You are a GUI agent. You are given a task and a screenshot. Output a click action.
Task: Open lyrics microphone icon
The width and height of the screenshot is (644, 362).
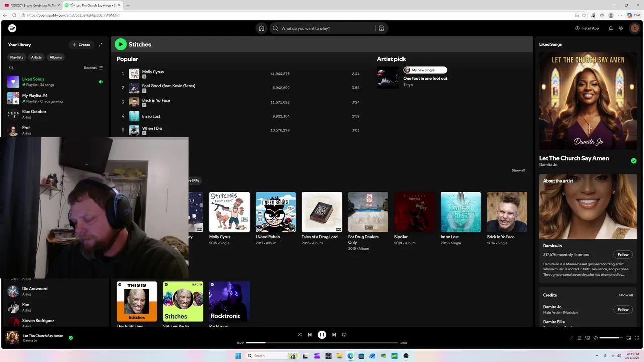point(571,338)
